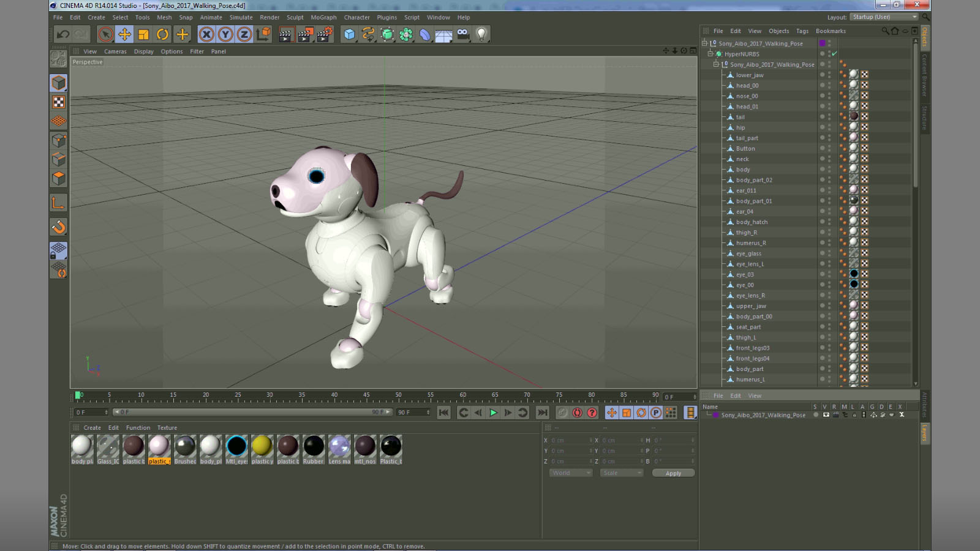Open the deformer objects icon

(425, 34)
